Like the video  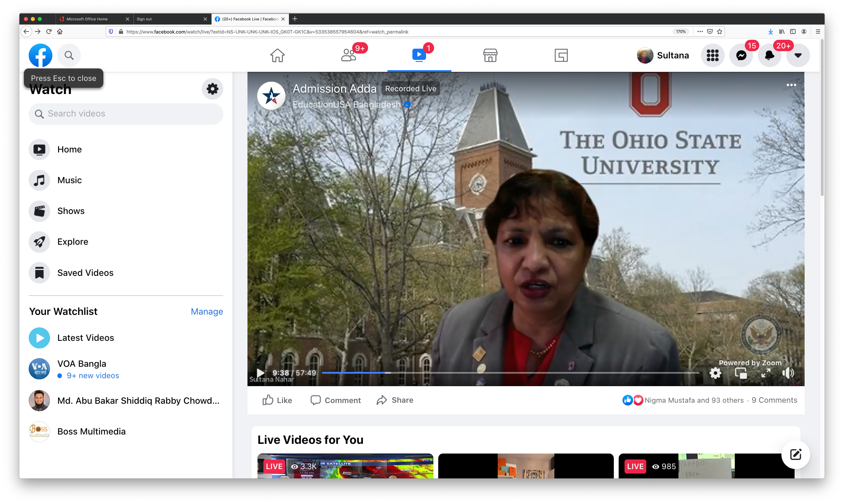[277, 400]
